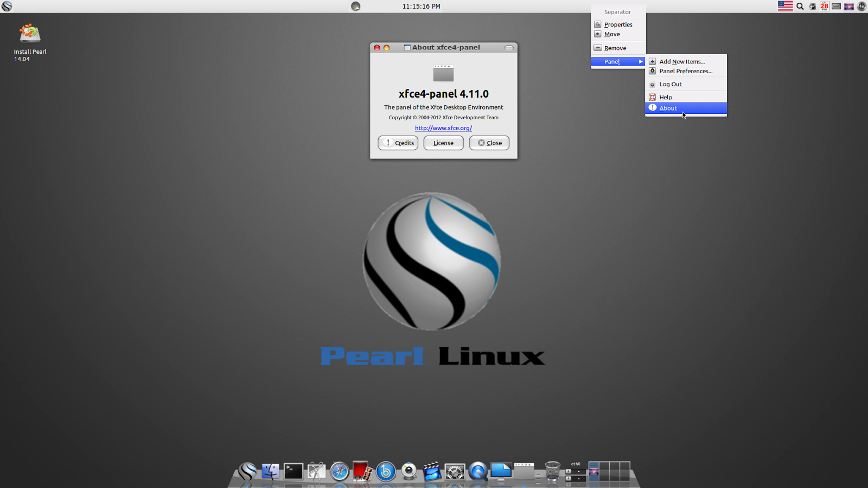Image resolution: width=868 pixels, height=488 pixels.
Task: Open the calendar date 28 icon
Action: point(825,7)
